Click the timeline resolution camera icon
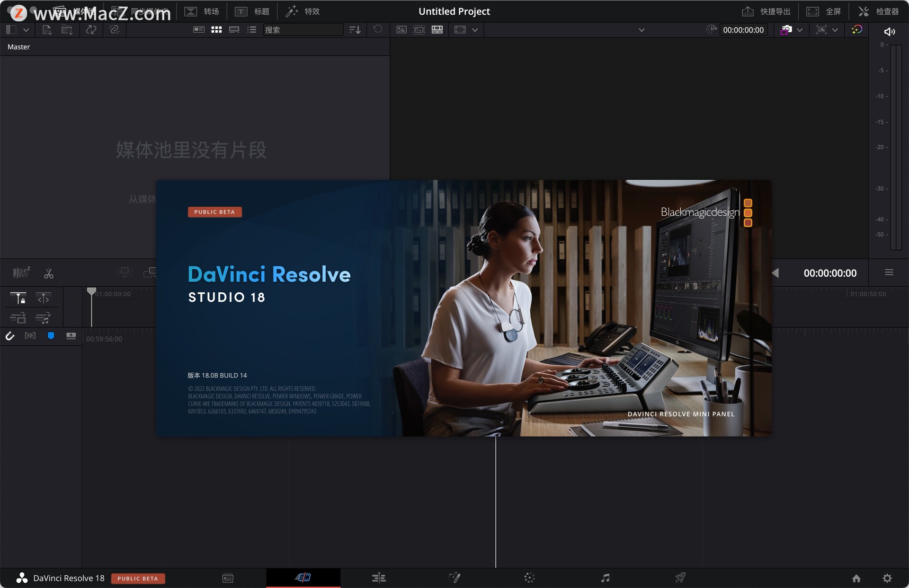The image size is (909, 588). pyautogui.click(x=786, y=30)
